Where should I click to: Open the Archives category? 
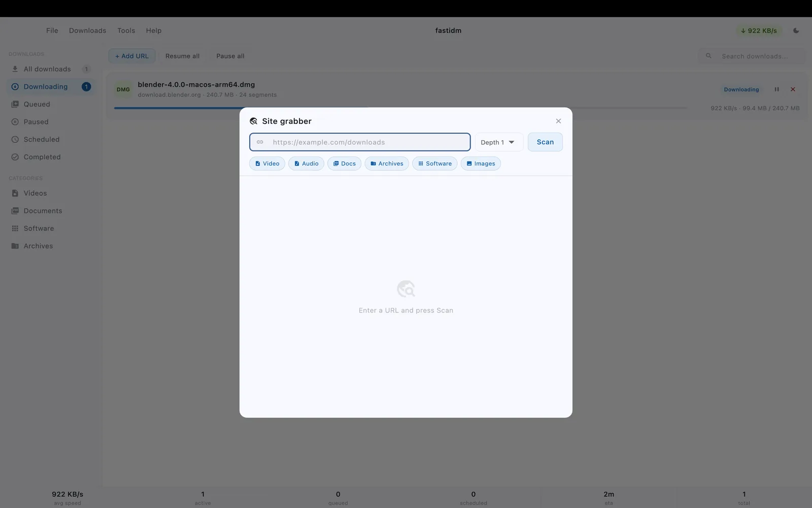[x=51, y=246]
